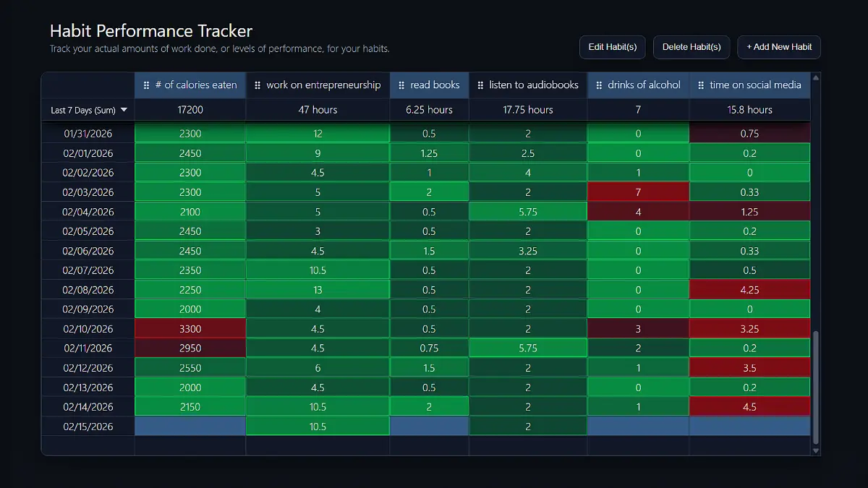Add a habit via '+ Add New Habit'
The width and height of the screenshot is (868, 488).
click(x=779, y=47)
